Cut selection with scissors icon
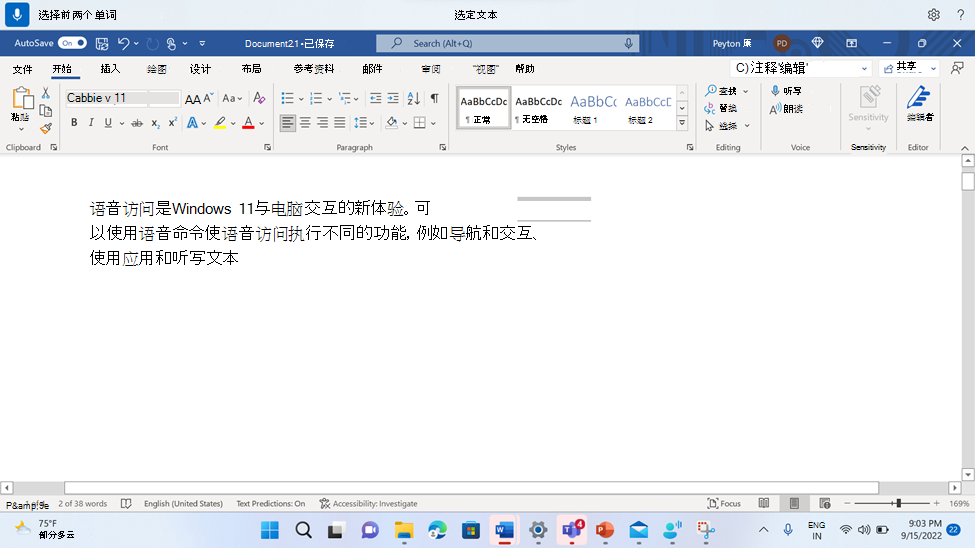Image resolution: width=975 pixels, height=548 pixels. tap(45, 93)
